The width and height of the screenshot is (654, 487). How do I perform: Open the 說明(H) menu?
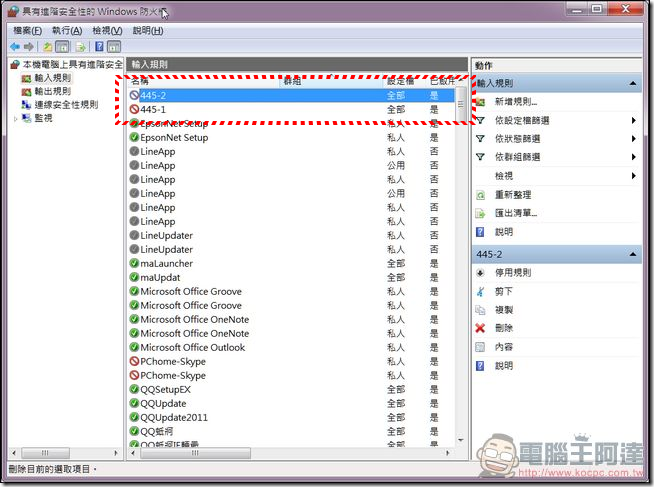(x=148, y=30)
